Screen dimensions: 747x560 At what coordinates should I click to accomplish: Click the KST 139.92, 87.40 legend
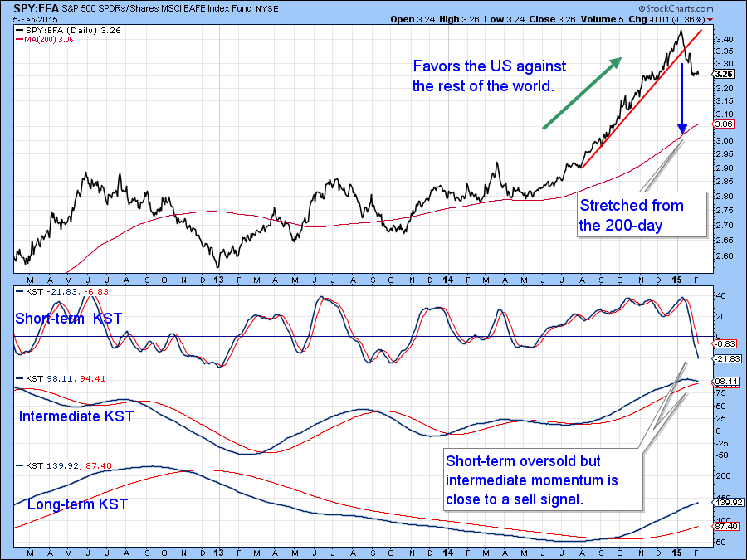(x=64, y=465)
